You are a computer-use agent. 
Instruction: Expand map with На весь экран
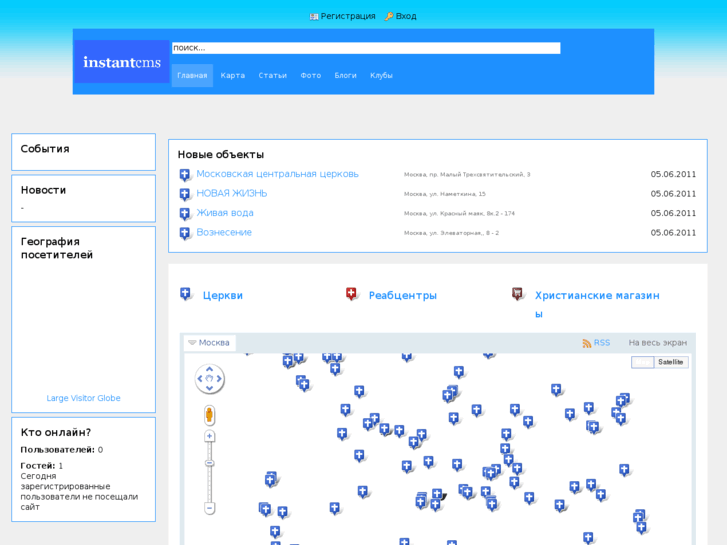tap(657, 343)
